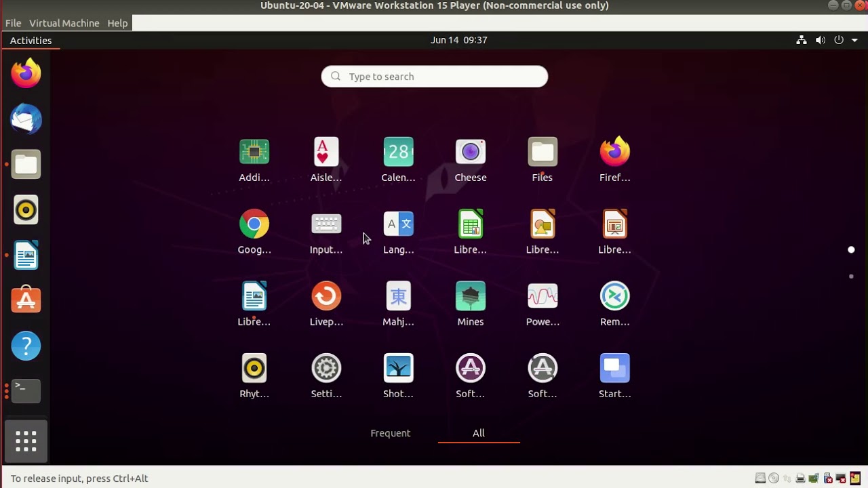Screen dimensions: 868x488
Task: Click VMware message log note icon
Action: point(855,478)
